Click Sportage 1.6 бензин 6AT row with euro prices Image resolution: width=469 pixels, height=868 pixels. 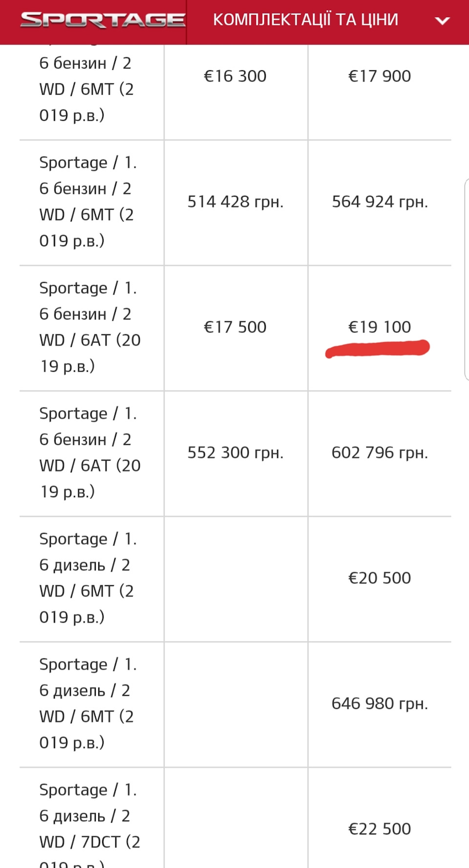(x=235, y=328)
